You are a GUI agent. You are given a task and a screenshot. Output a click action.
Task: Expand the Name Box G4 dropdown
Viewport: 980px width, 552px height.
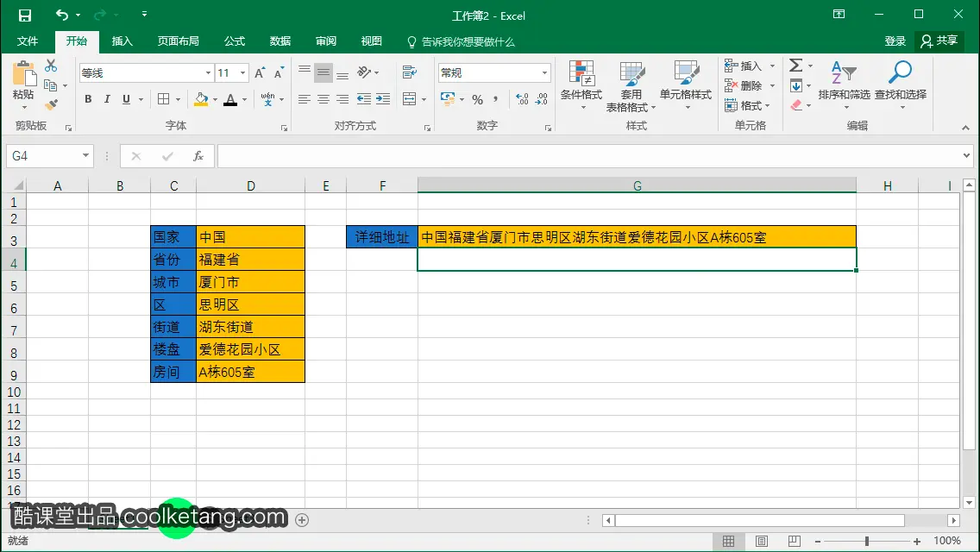click(85, 155)
